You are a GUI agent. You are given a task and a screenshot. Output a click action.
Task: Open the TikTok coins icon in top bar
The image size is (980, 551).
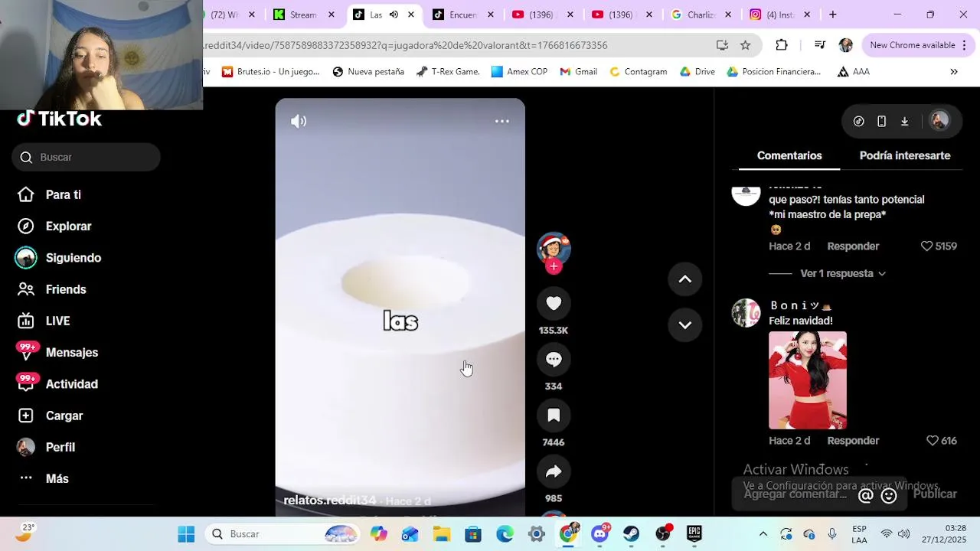coord(859,121)
